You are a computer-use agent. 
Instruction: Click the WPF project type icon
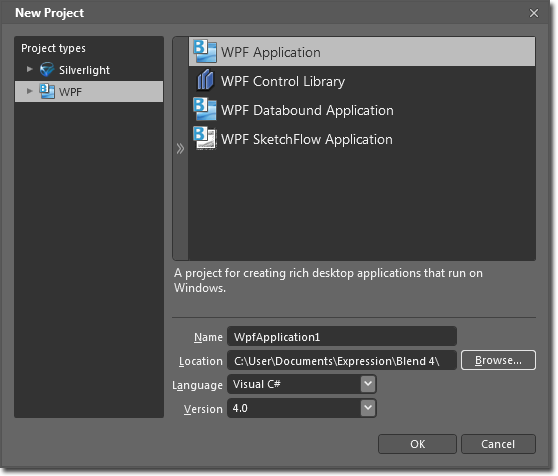(x=47, y=91)
